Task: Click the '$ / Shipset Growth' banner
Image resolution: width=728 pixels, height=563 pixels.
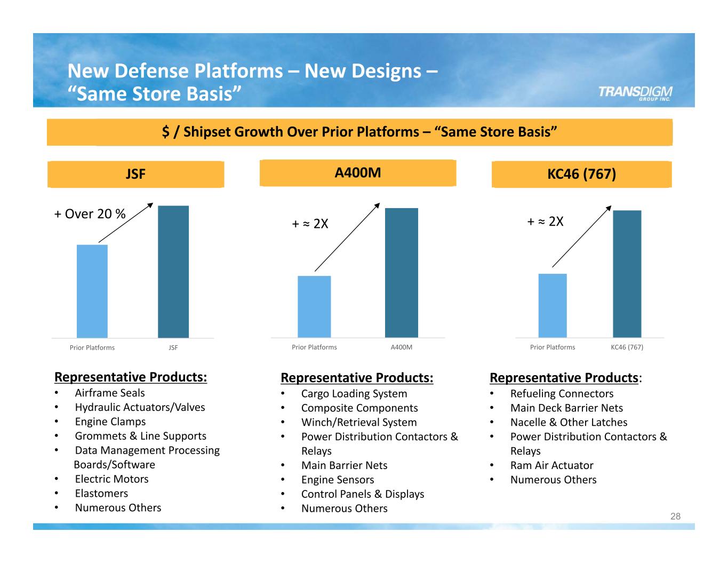Action: (x=359, y=132)
